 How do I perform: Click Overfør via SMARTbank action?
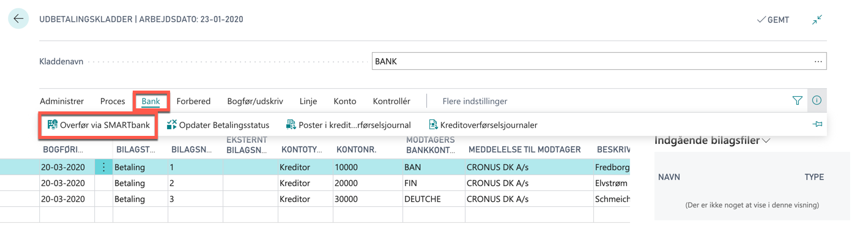pyautogui.click(x=98, y=125)
